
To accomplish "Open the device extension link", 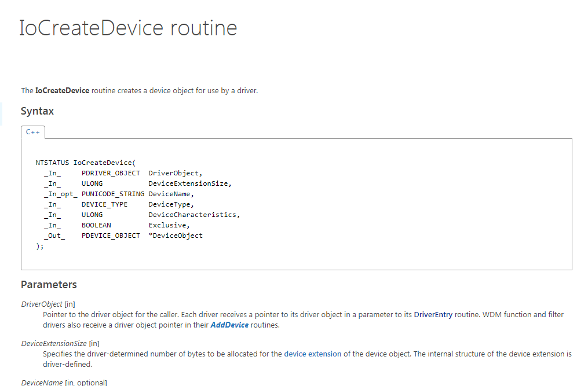I will pyautogui.click(x=312, y=354).
